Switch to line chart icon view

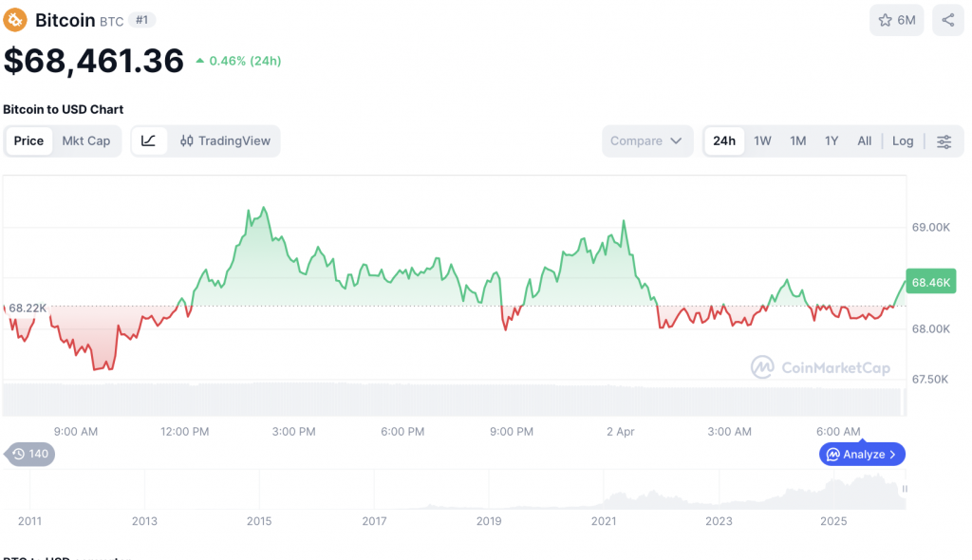coord(149,140)
